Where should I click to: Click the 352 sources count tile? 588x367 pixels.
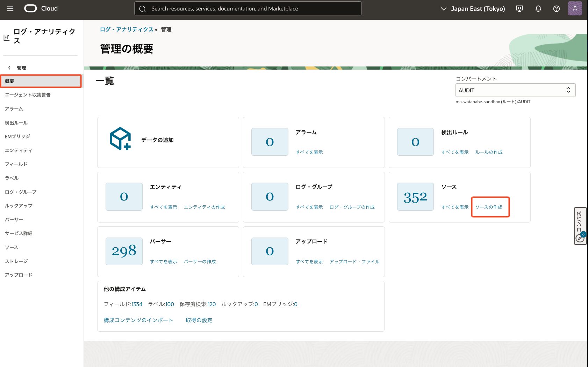pyautogui.click(x=415, y=197)
